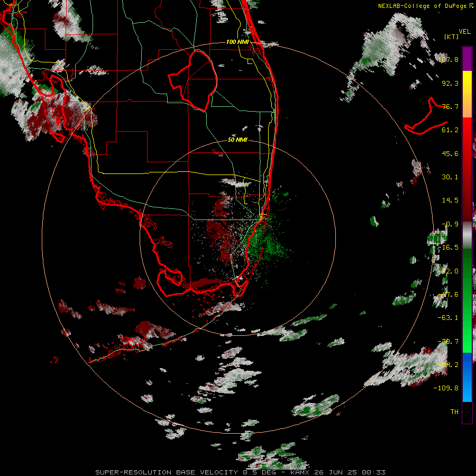Click the 107.8 legend value
476x476 pixels.
click(448, 59)
